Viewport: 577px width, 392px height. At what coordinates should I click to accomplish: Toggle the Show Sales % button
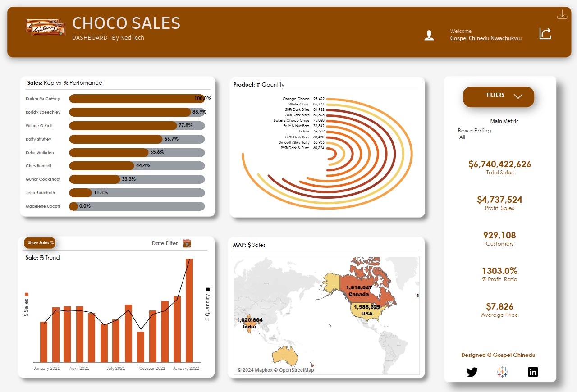point(40,243)
